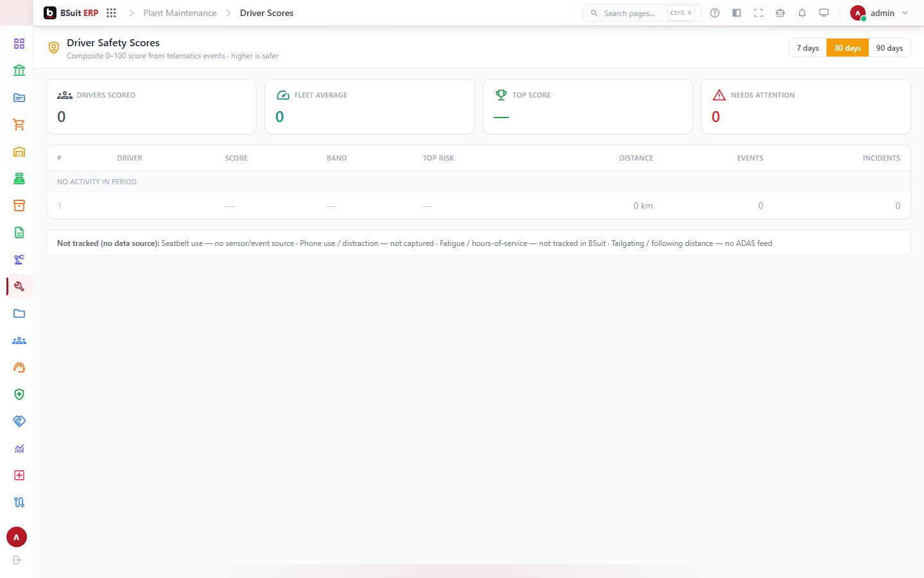924x578 pixels.
Task: Open the robot assistant icon
Action: click(x=780, y=13)
